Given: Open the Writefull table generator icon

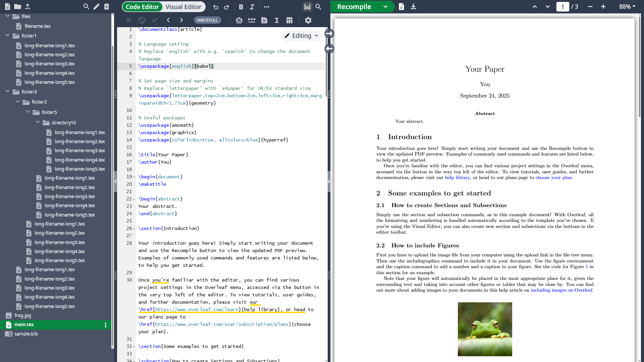Looking at the screenshot, I should (x=289, y=20).
